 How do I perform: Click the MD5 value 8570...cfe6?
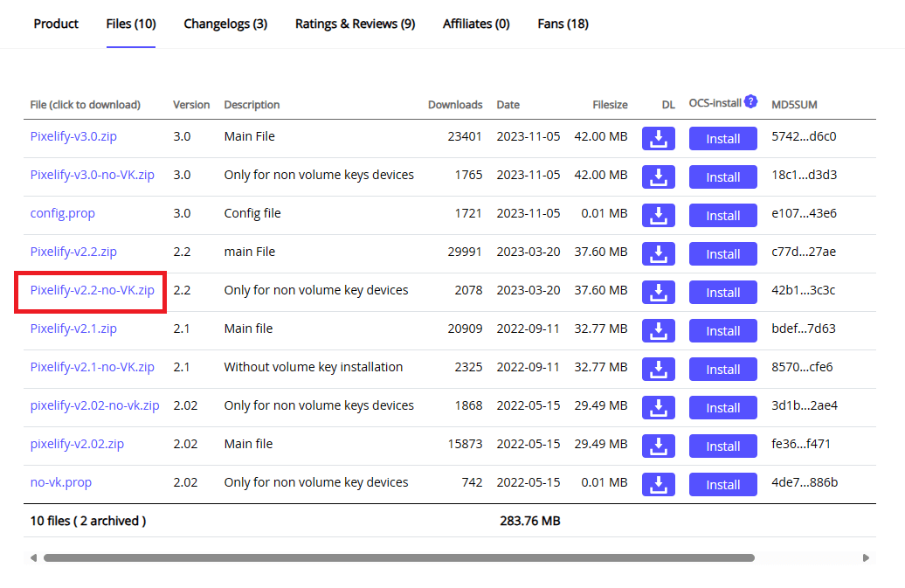[802, 368]
